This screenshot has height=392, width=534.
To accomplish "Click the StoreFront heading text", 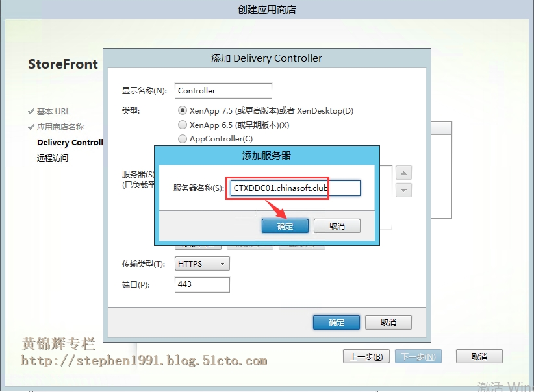I will coord(62,64).
